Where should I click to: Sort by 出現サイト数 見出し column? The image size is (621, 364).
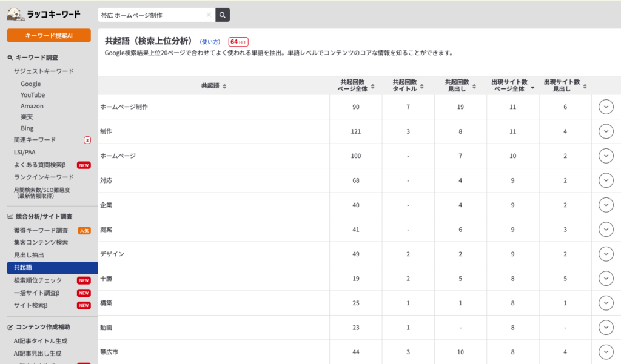[585, 87]
